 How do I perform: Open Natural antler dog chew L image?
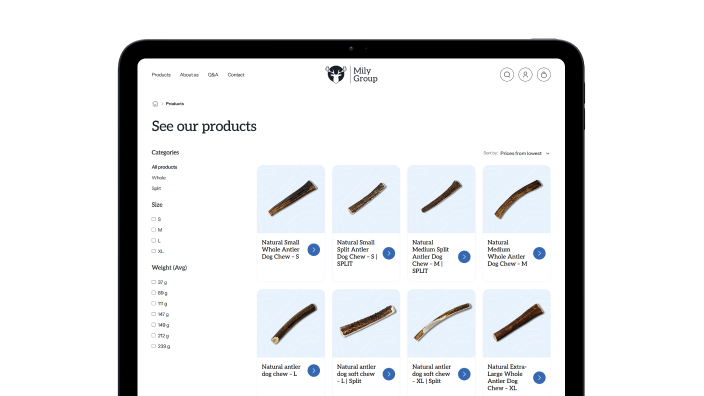pos(291,323)
